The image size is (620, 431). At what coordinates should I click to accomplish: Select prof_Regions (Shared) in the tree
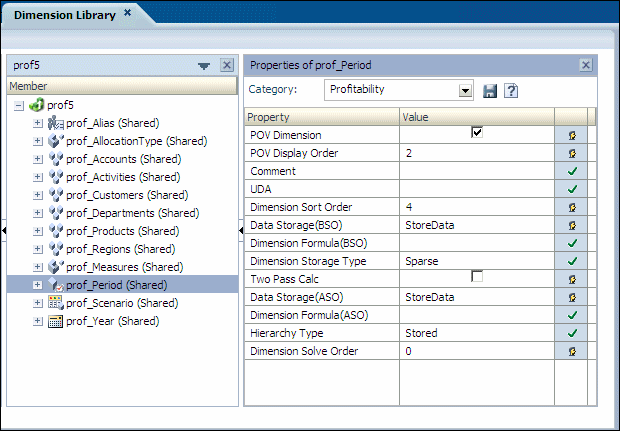click(121, 249)
